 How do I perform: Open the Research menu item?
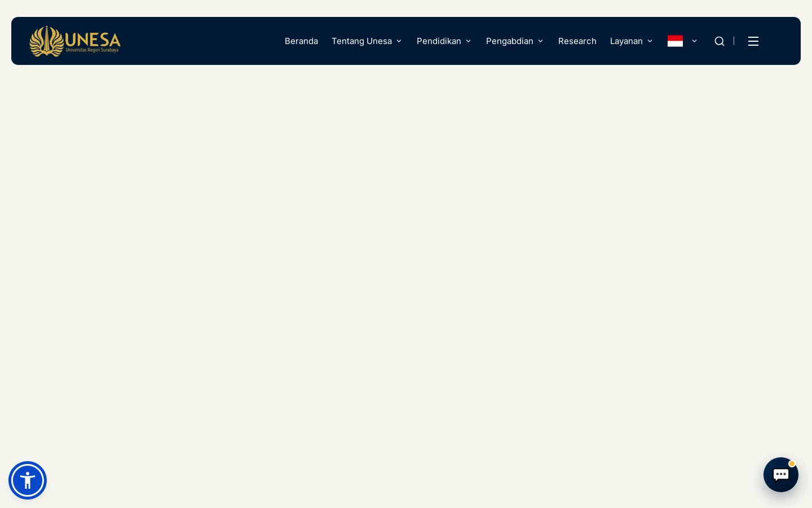pos(577,41)
